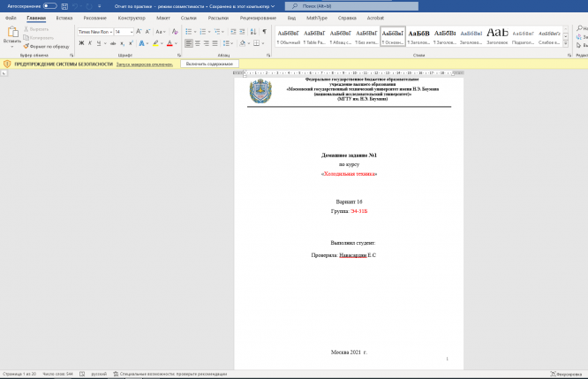Screen dimensions: 588x379
Task: Open the Ссылки ribbon tab
Action: pos(188,18)
